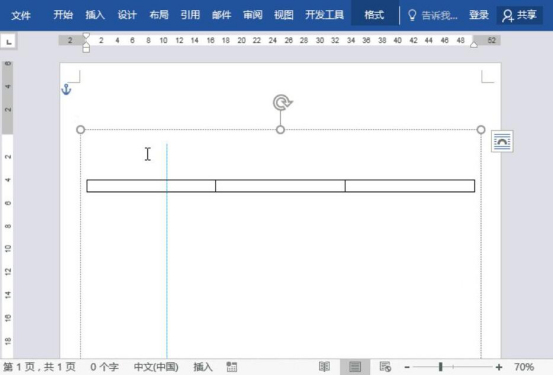Click the object anchor icon

[x=66, y=89]
